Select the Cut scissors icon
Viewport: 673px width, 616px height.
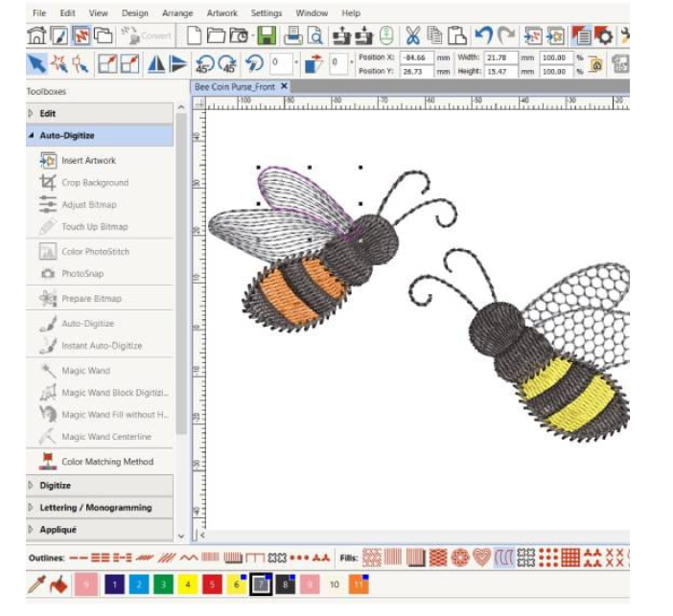[x=412, y=36]
